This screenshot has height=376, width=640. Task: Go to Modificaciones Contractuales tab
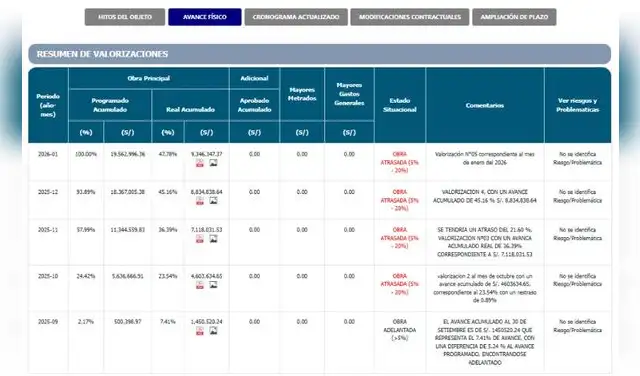(x=410, y=17)
